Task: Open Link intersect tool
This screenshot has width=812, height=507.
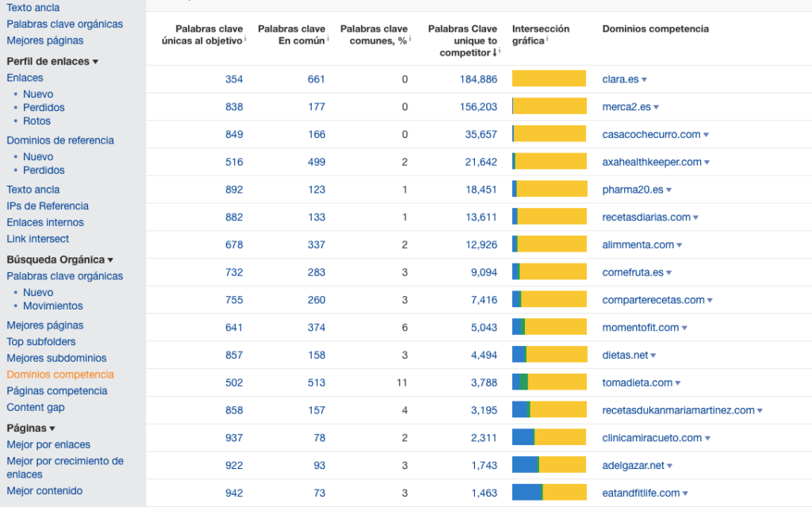Action: (x=38, y=239)
